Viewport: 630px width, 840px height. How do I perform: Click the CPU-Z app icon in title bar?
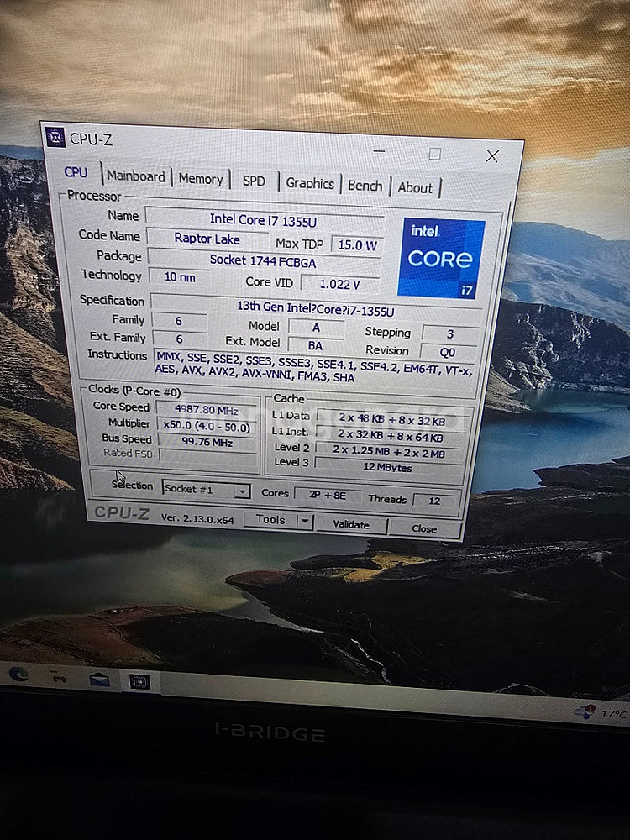[55, 137]
